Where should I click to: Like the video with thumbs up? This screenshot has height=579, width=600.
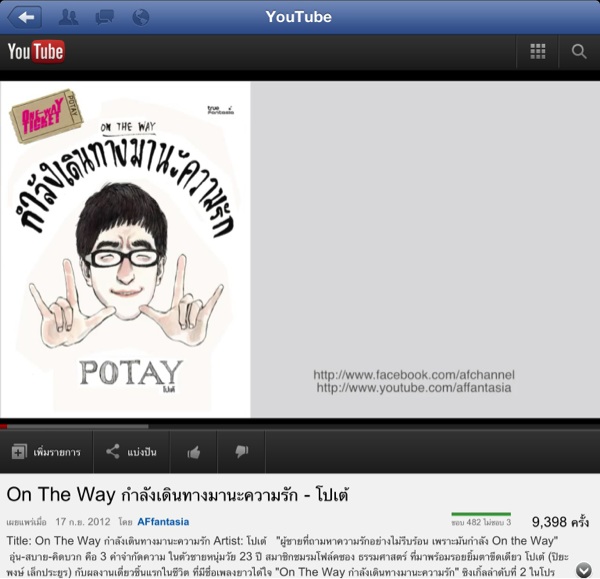click(x=194, y=452)
